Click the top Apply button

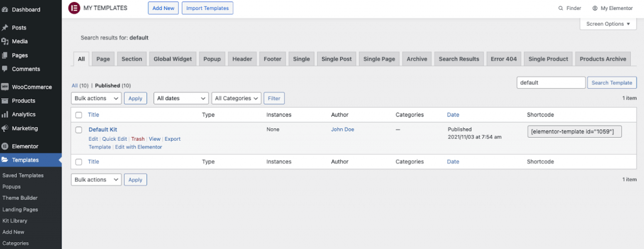[x=136, y=98]
